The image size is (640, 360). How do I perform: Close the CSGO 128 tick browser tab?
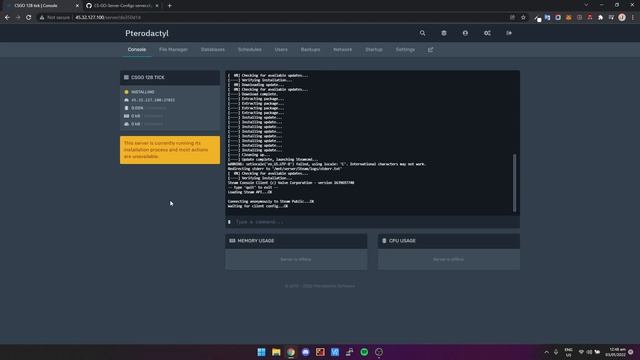pos(77,6)
